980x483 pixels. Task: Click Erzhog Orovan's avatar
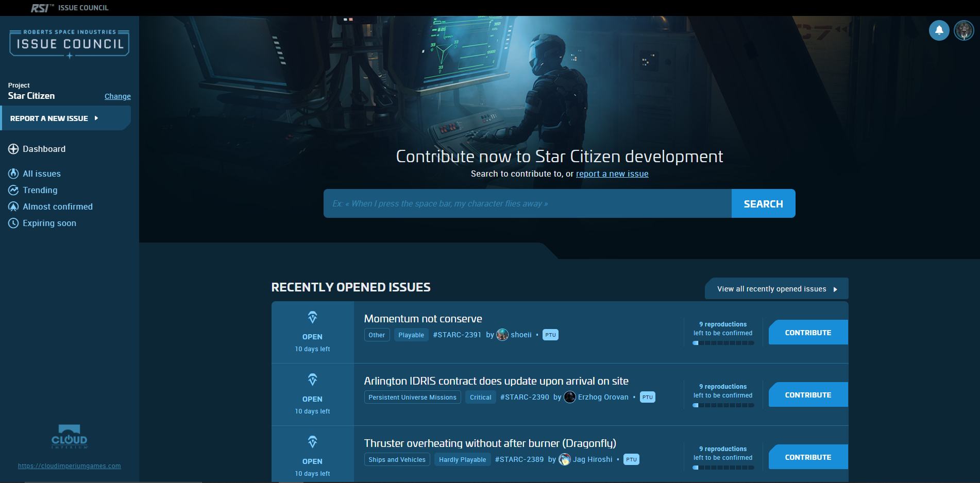[570, 397]
